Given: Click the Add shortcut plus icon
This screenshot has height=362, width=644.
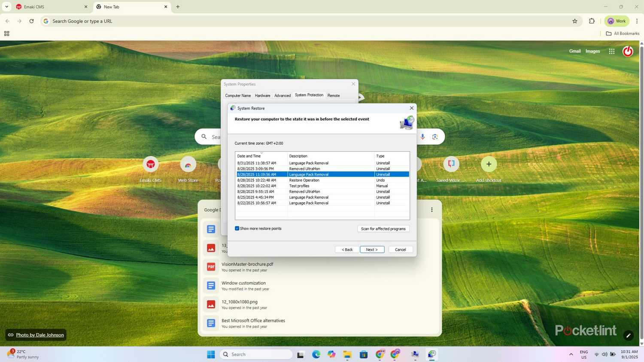Looking at the screenshot, I should click(489, 164).
